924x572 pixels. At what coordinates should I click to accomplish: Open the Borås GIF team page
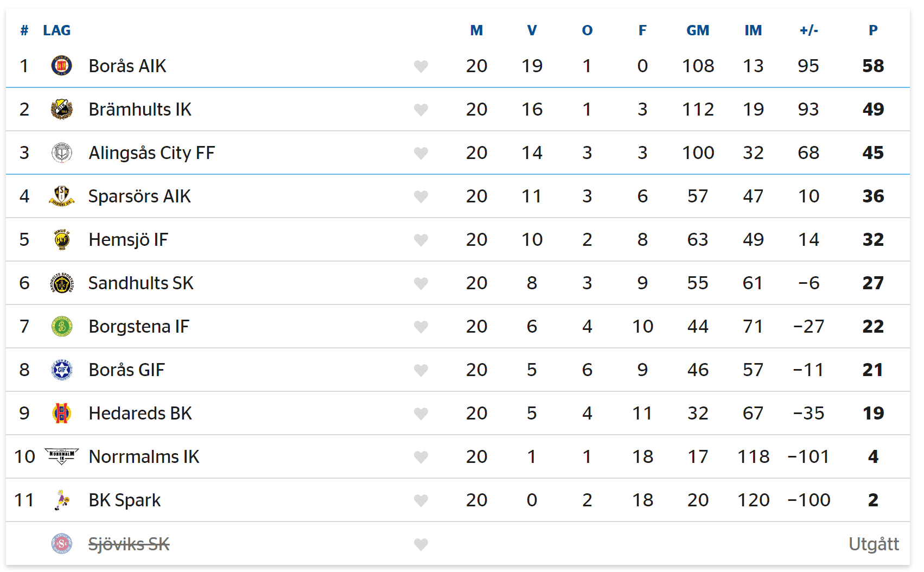126,370
